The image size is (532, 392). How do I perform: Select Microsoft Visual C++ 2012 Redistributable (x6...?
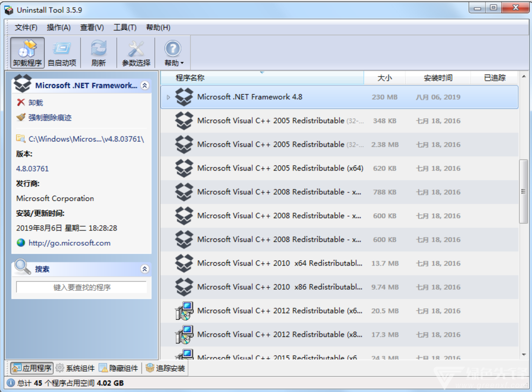339,311
